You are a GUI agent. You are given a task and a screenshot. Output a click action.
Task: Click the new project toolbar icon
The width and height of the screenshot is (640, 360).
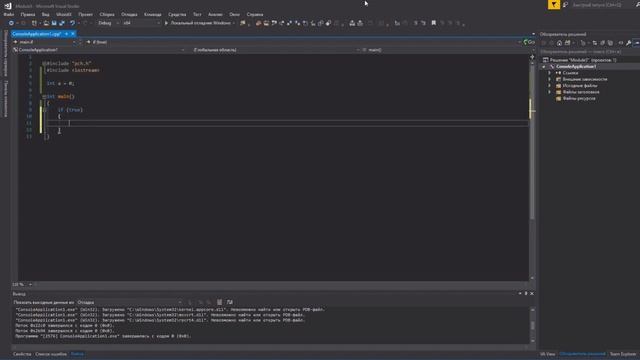35,23
